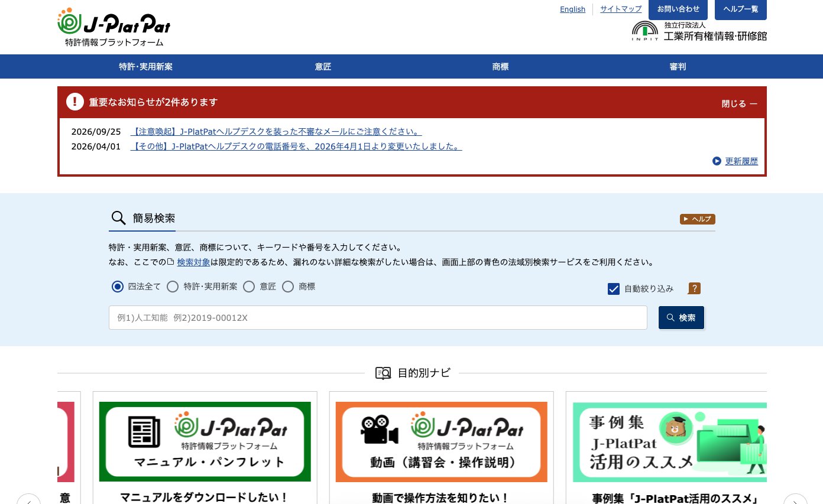Click the document icon before 検索対象
The image size is (823, 504).
[x=171, y=262]
